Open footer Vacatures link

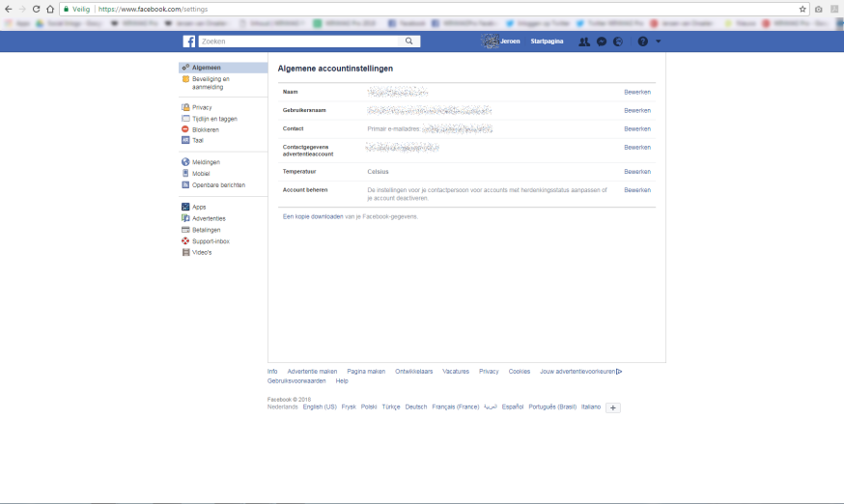[x=456, y=372]
